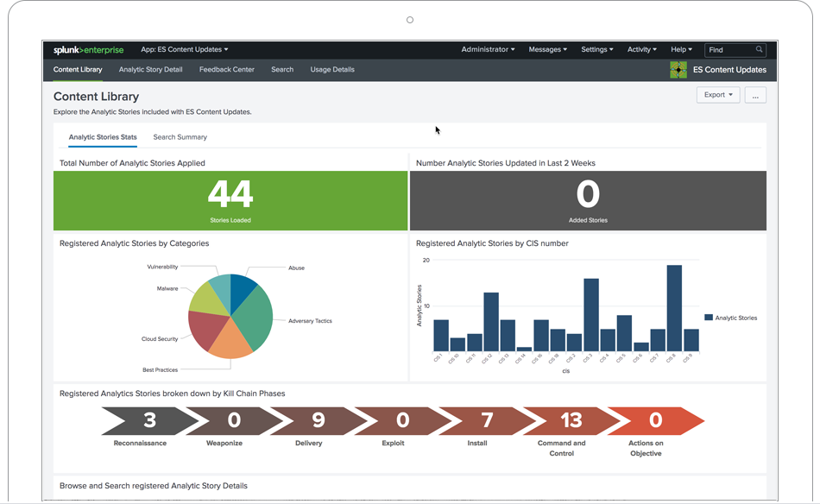
Task: Click the Exploit kill chain arrow
Action: point(402,421)
